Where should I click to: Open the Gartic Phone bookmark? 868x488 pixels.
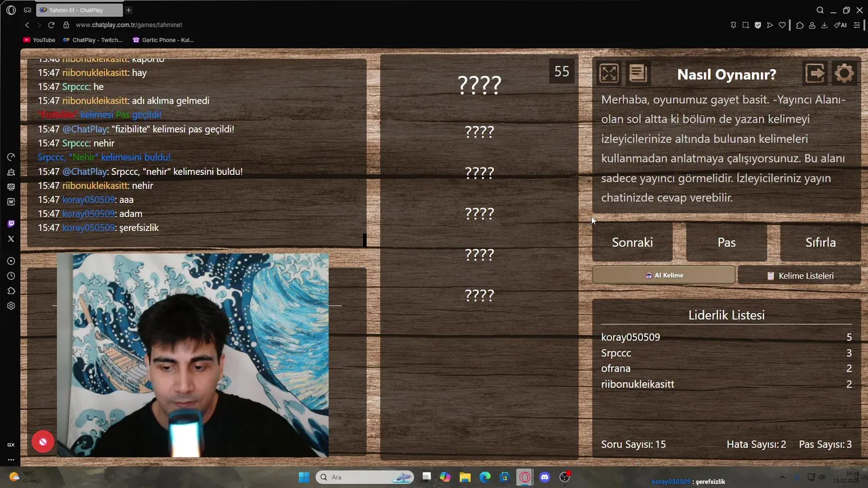163,40
